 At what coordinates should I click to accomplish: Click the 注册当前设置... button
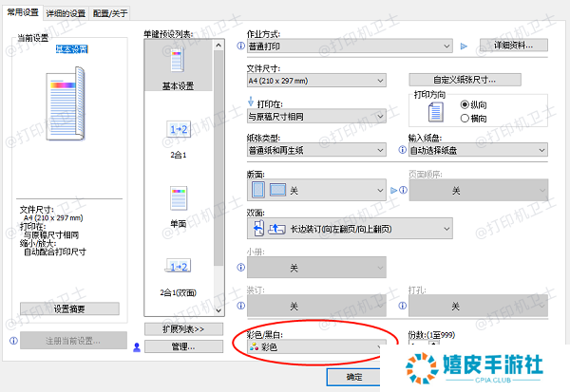tap(73, 341)
